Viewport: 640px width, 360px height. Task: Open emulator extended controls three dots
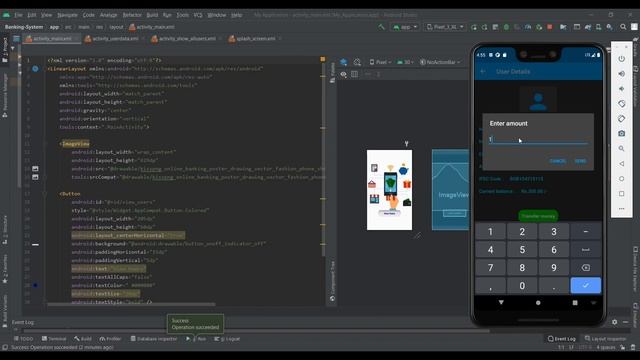click(x=621, y=209)
